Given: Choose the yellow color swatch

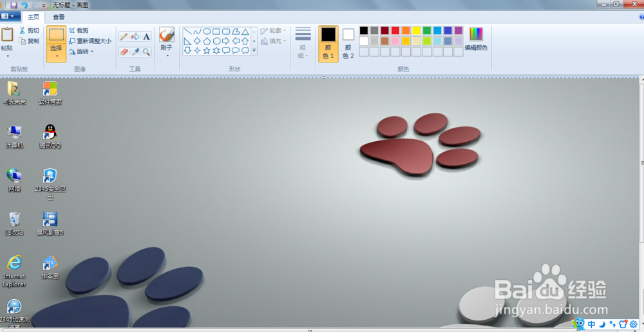Looking at the screenshot, I should (x=417, y=30).
